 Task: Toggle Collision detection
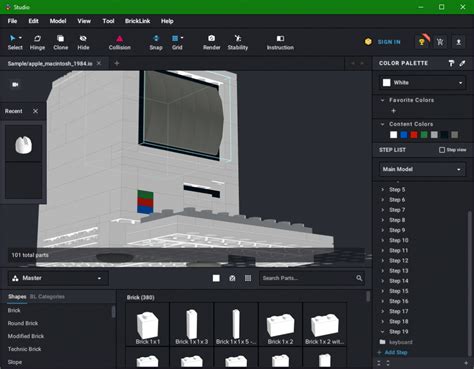click(120, 42)
